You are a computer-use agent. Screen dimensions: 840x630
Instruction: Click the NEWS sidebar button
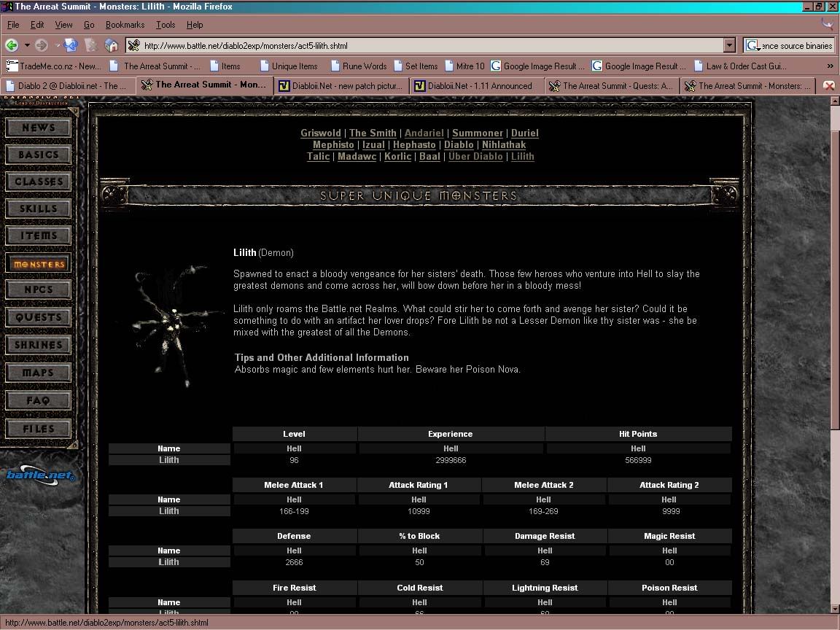tap(38, 128)
